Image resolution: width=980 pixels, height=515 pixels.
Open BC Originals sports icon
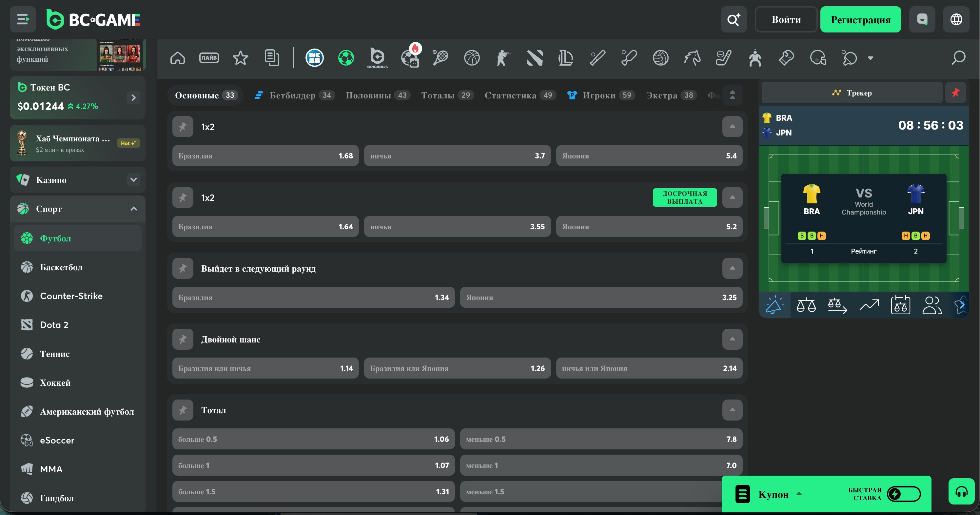pyautogui.click(x=377, y=58)
